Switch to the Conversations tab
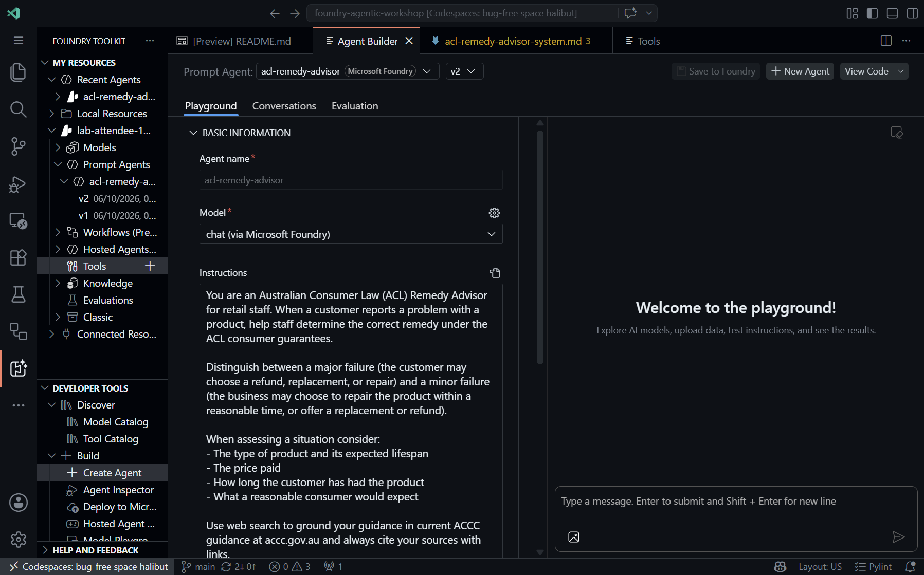 tap(284, 106)
